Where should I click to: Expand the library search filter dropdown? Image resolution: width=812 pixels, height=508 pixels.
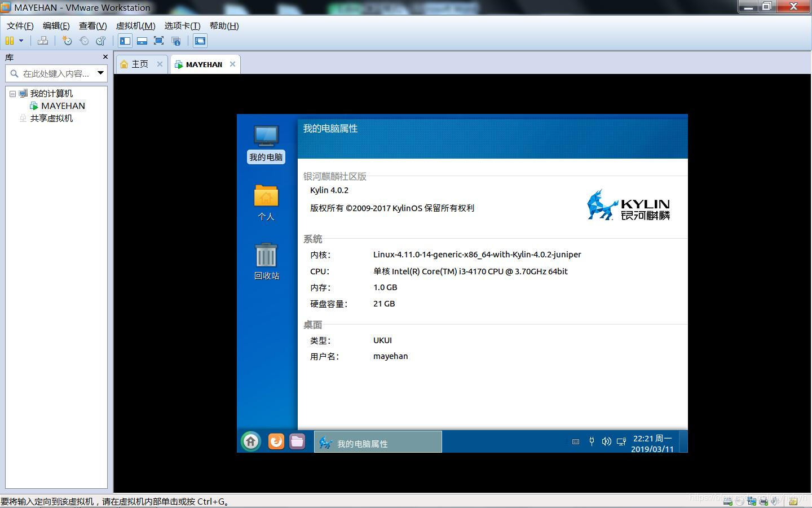tap(100, 73)
